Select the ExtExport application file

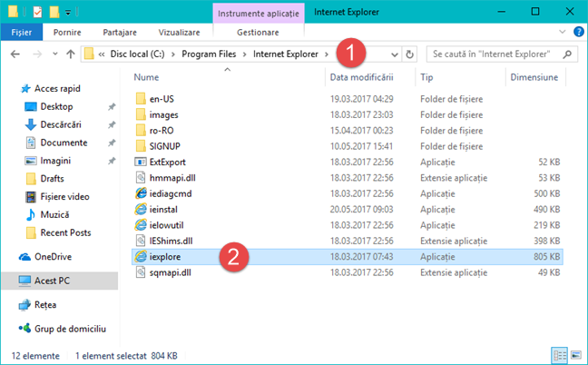[168, 162]
